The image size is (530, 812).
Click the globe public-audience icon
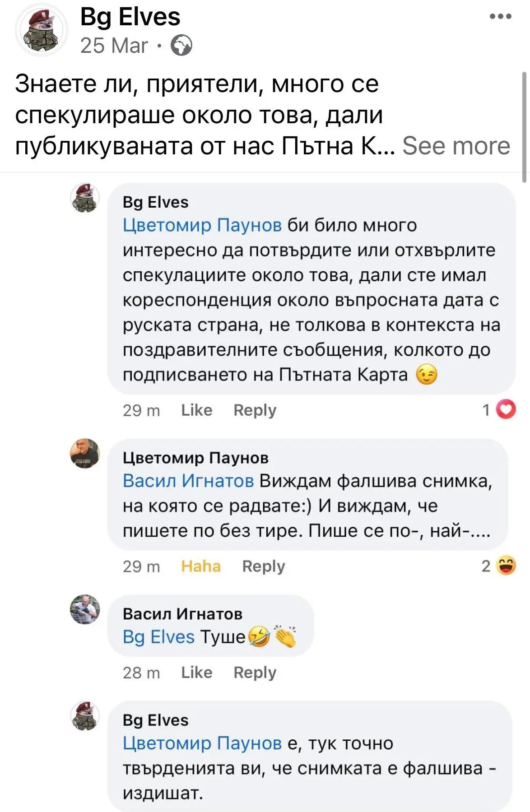coord(181,46)
